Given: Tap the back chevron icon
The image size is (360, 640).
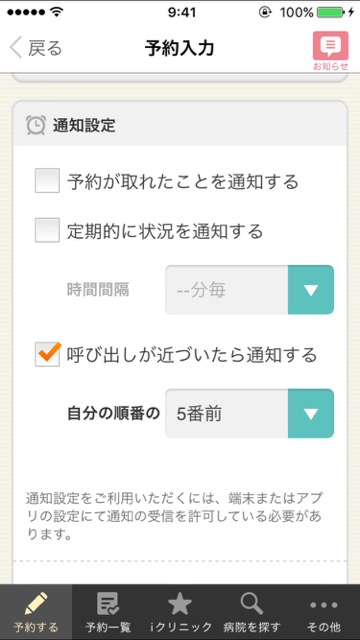Looking at the screenshot, I should 16,48.
